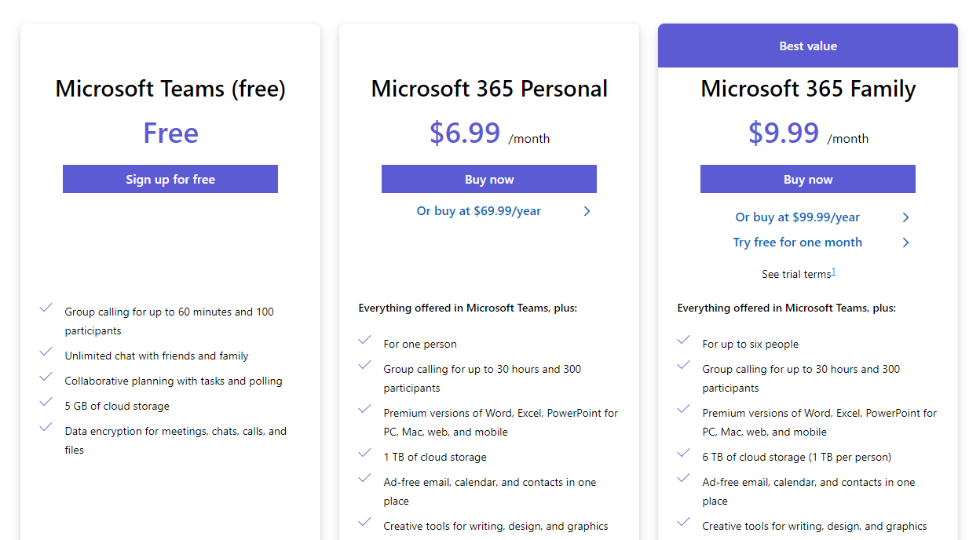Open the $69.99/year purchase link

[479, 211]
